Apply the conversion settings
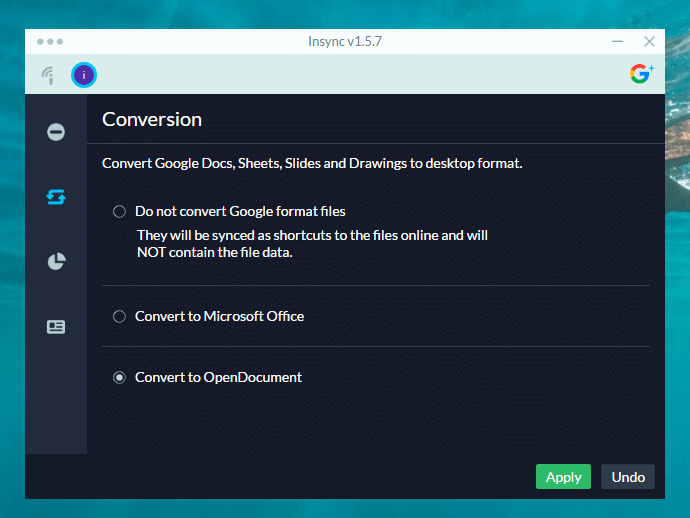This screenshot has height=518, width=690. click(563, 477)
